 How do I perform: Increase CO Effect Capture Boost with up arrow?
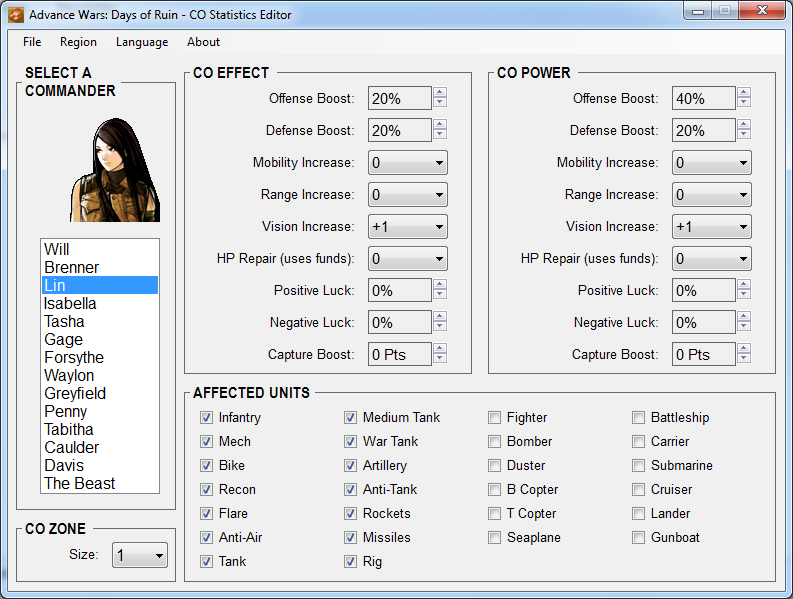[440, 349]
